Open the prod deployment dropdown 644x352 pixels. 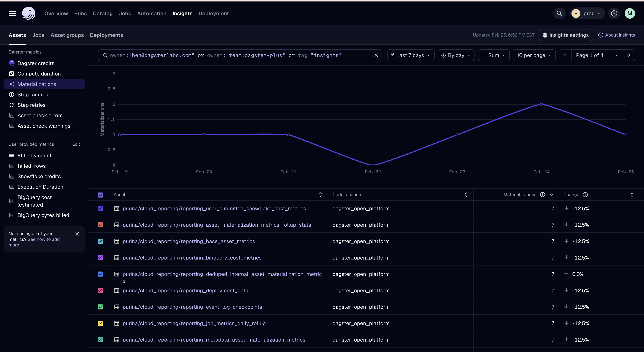[587, 13]
